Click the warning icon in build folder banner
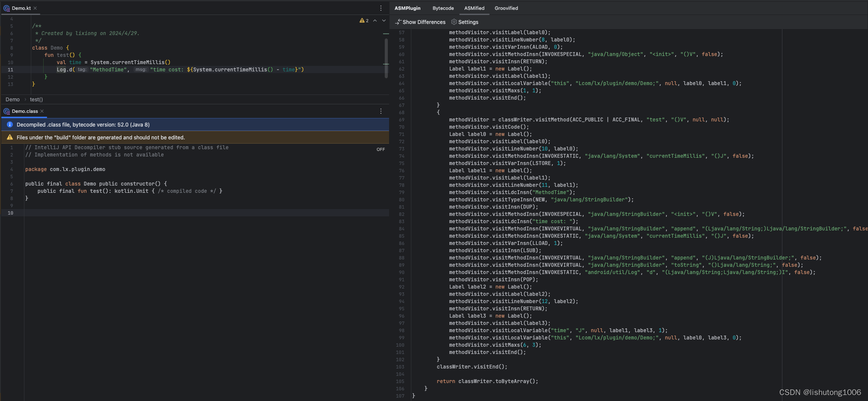The height and width of the screenshot is (401, 868). pos(10,137)
